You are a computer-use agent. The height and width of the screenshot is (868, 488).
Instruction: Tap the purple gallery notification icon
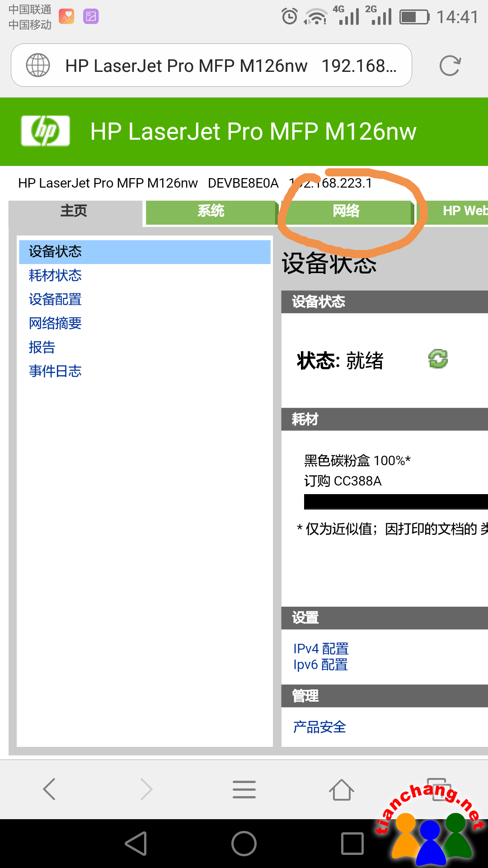[91, 17]
